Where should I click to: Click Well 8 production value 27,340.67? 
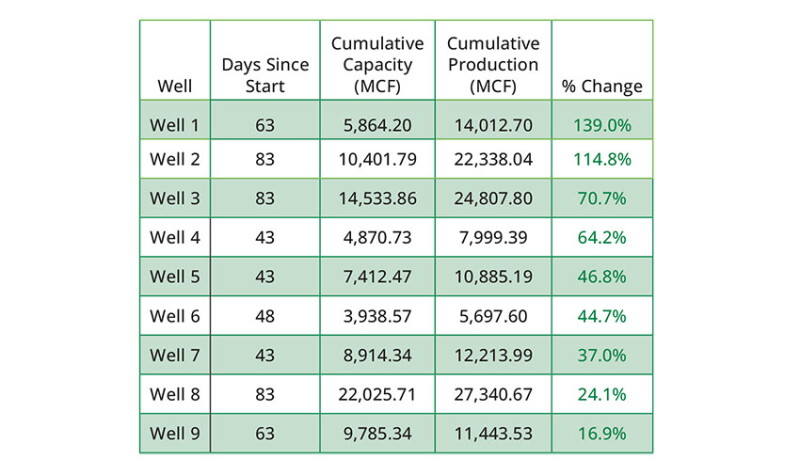pyautogui.click(x=493, y=394)
